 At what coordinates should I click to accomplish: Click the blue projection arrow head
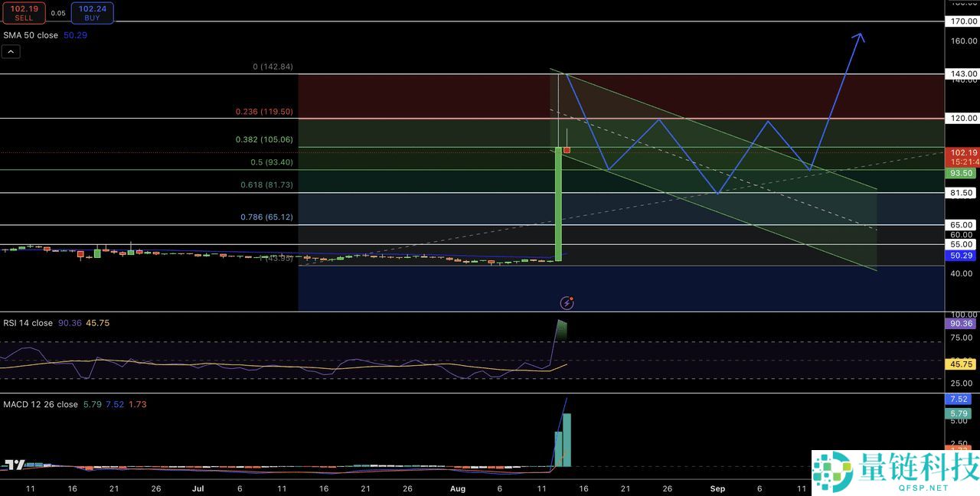click(x=860, y=36)
